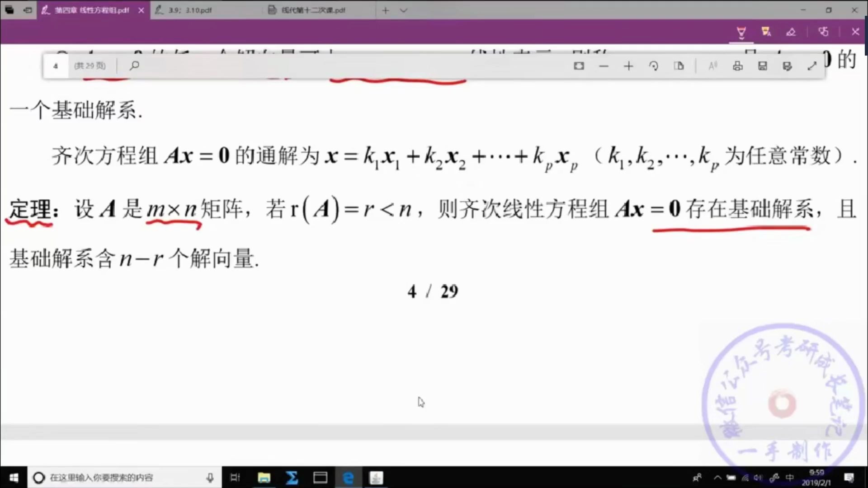Viewport: 868px width, 488px height.
Task: Open the page layout options
Action: [x=679, y=66]
